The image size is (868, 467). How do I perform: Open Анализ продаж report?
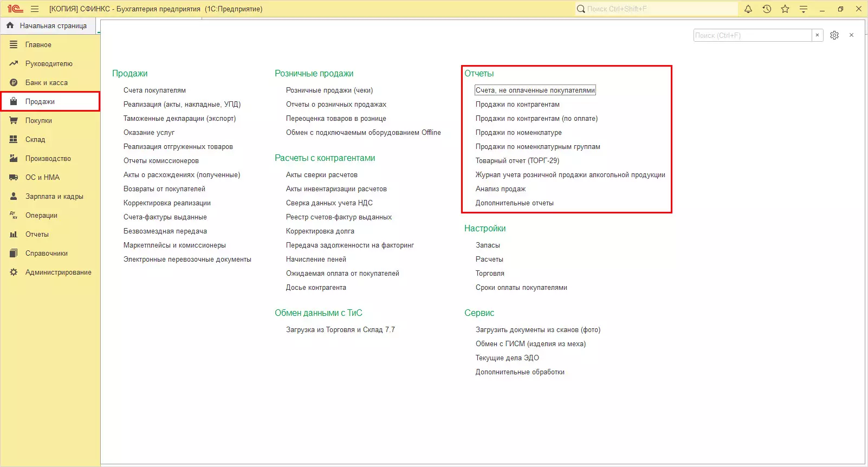pos(501,189)
